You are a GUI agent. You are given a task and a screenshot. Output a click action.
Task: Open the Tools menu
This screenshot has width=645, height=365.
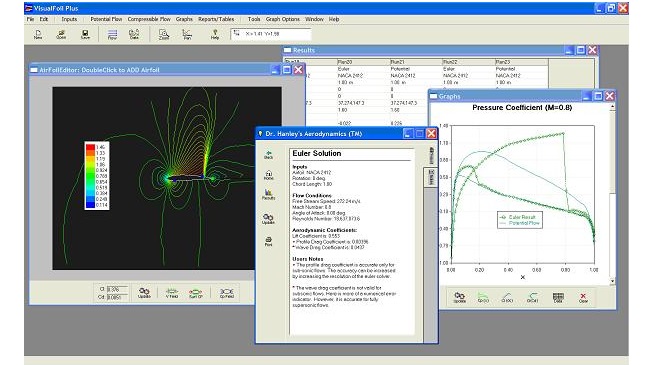coord(254,19)
